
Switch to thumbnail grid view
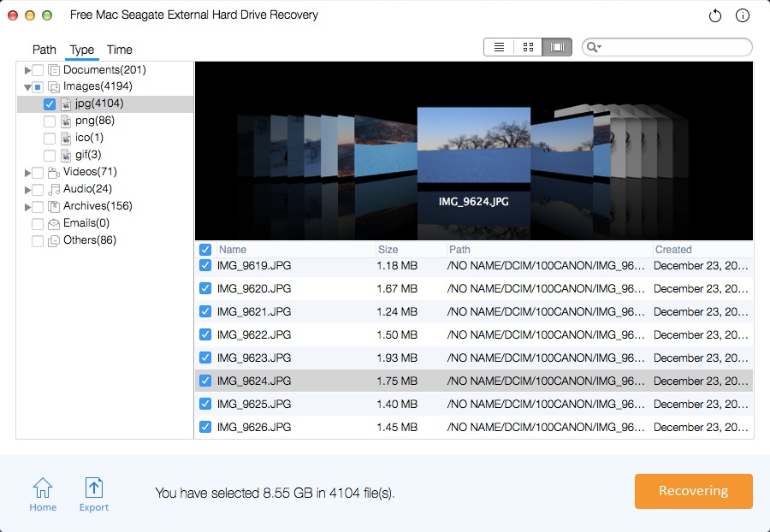528,47
